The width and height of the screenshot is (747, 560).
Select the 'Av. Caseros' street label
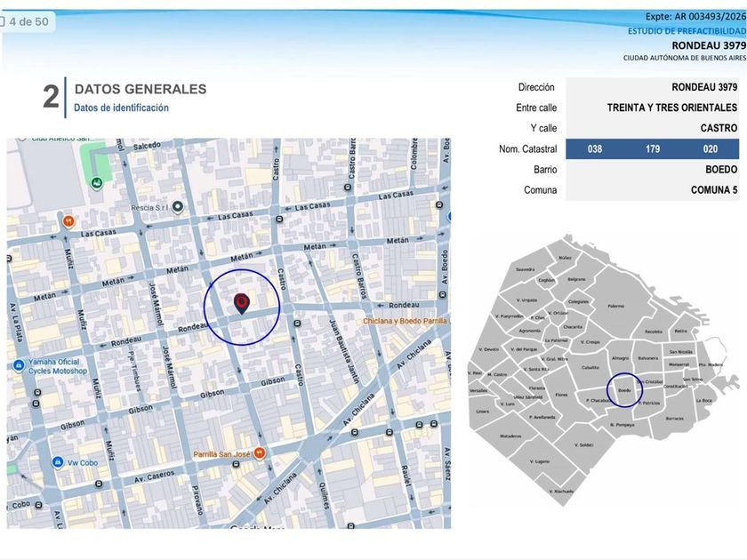155,476
